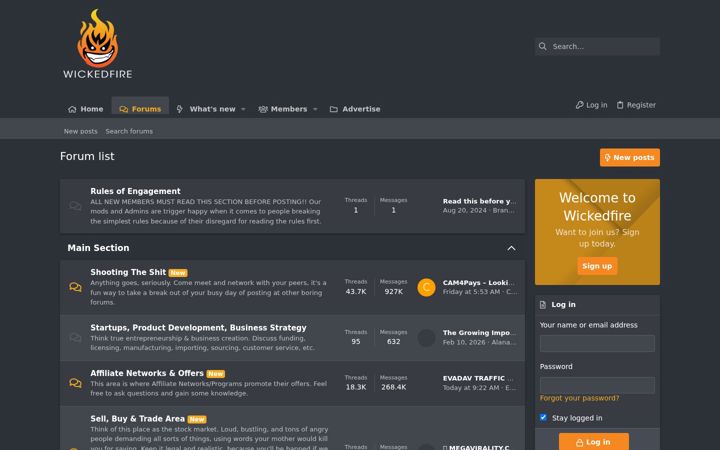Click the New badge beside Shooting The Shit

tap(178, 273)
